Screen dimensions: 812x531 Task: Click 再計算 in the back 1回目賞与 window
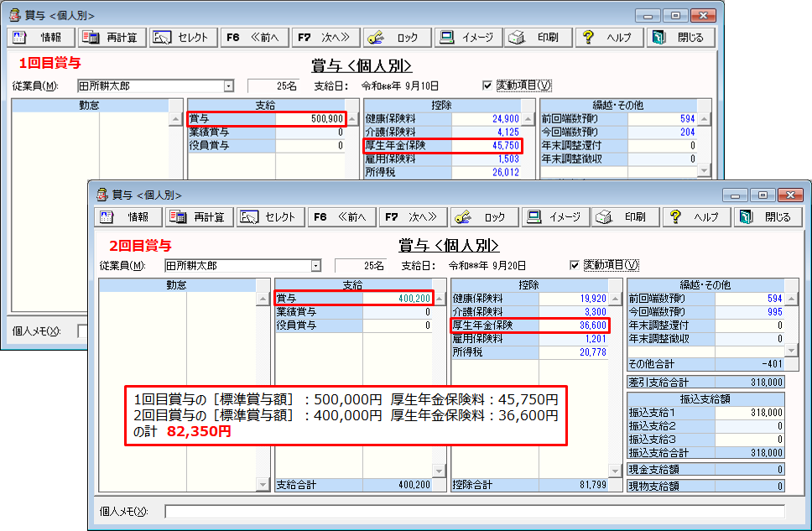click(x=112, y=38)
